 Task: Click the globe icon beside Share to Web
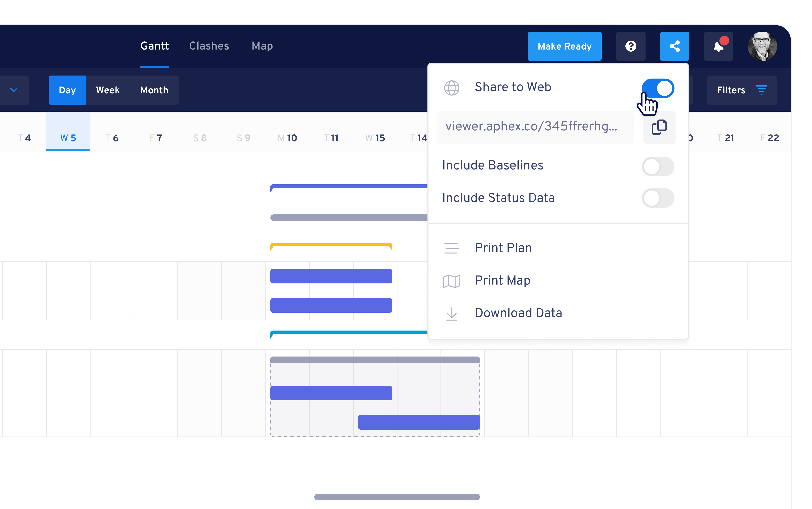(452, 88)
